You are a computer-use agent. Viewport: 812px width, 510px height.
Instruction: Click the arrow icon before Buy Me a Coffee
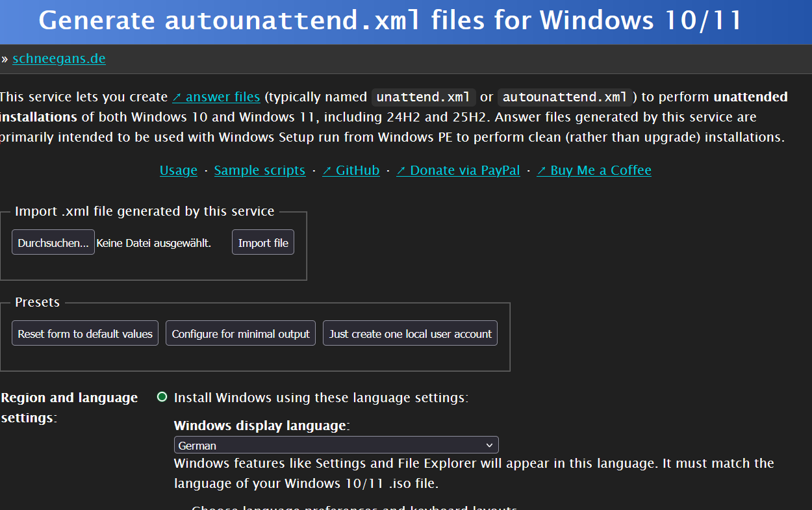coord(542,171)
